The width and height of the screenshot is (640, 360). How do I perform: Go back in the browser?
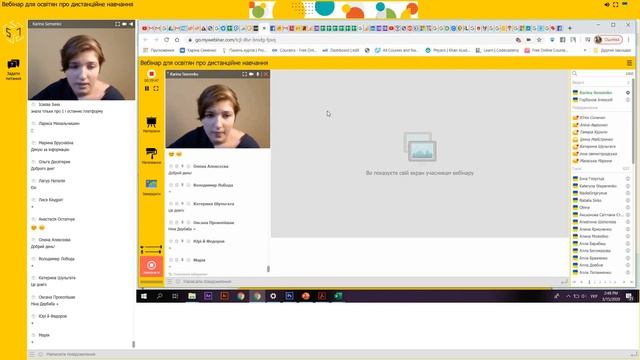pyautogui.click(x=145, y=40)
